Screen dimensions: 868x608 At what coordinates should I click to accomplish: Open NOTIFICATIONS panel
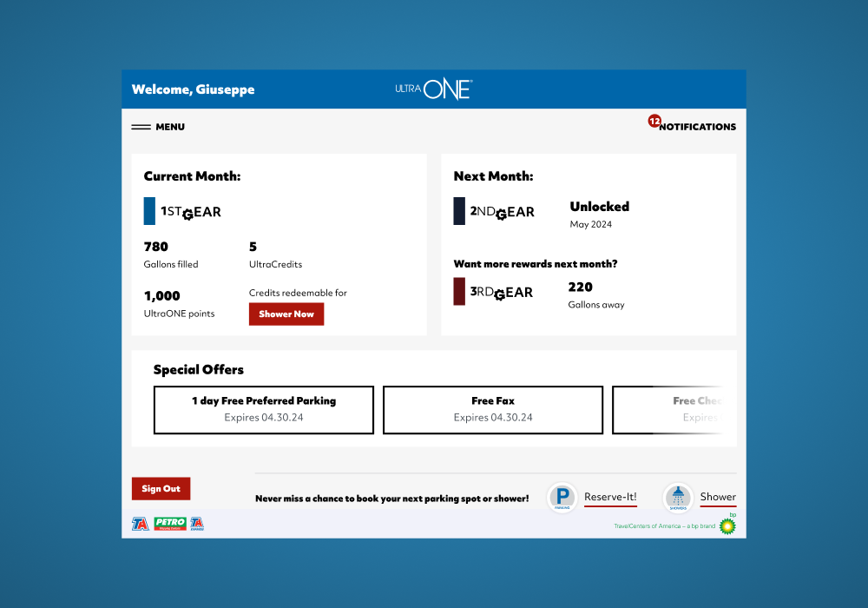[x=697, y=127]
